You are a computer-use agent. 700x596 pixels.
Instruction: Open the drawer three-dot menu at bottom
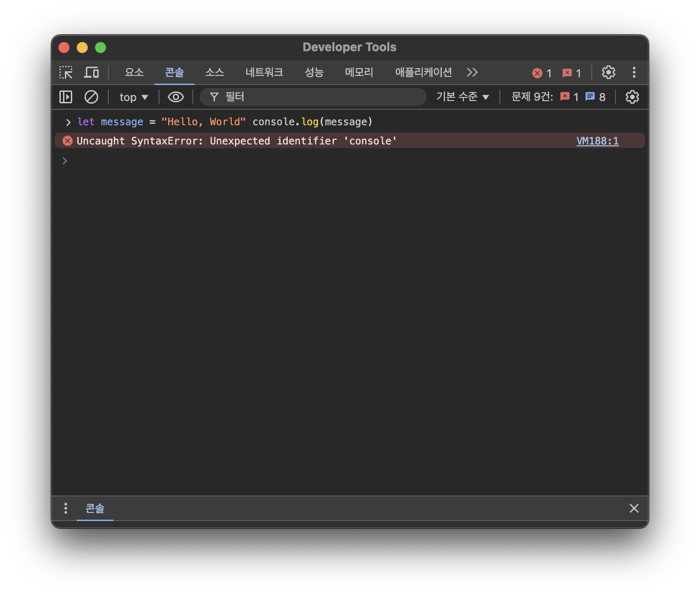coord(66,508)
